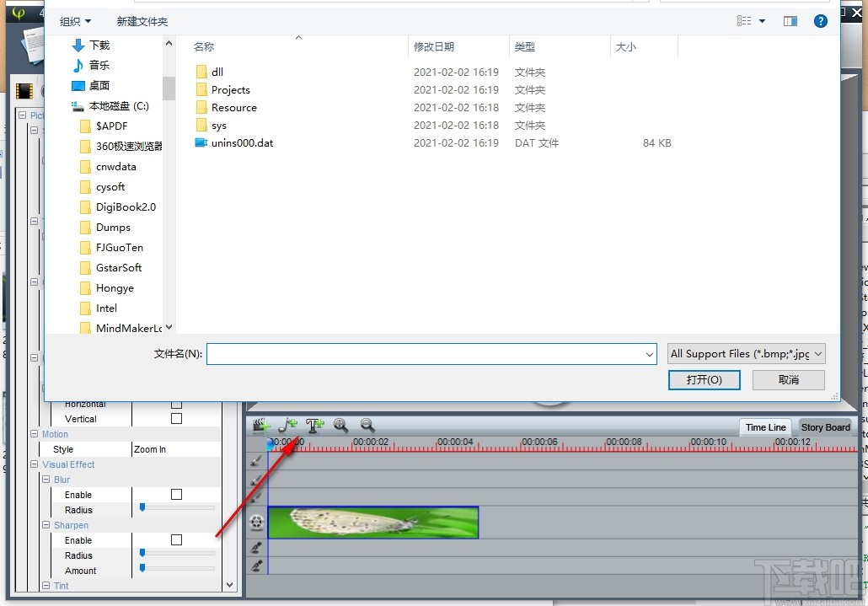Click the add music note icon
Viewport: 868px width, 606px height.
[287, 425]
